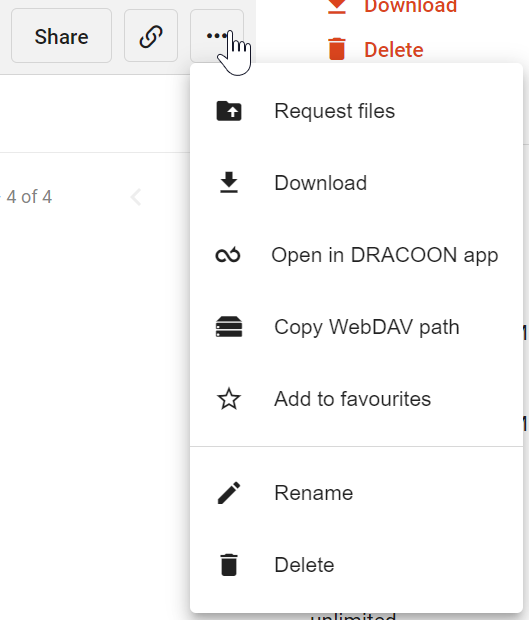This screenshot has height=620, width=529.
Task: Click the star favourites icon
Action: pos(229,399)
